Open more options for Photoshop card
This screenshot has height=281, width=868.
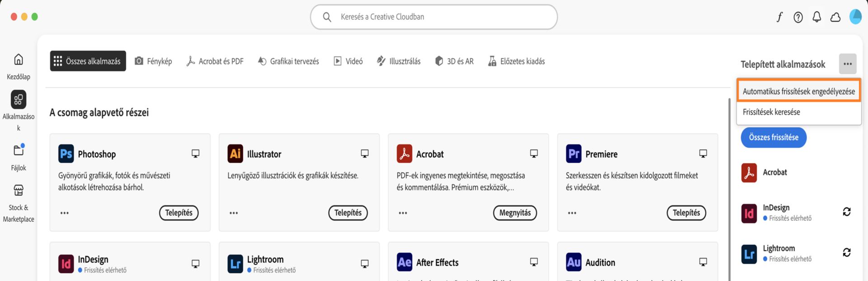[x=65, y=213]
